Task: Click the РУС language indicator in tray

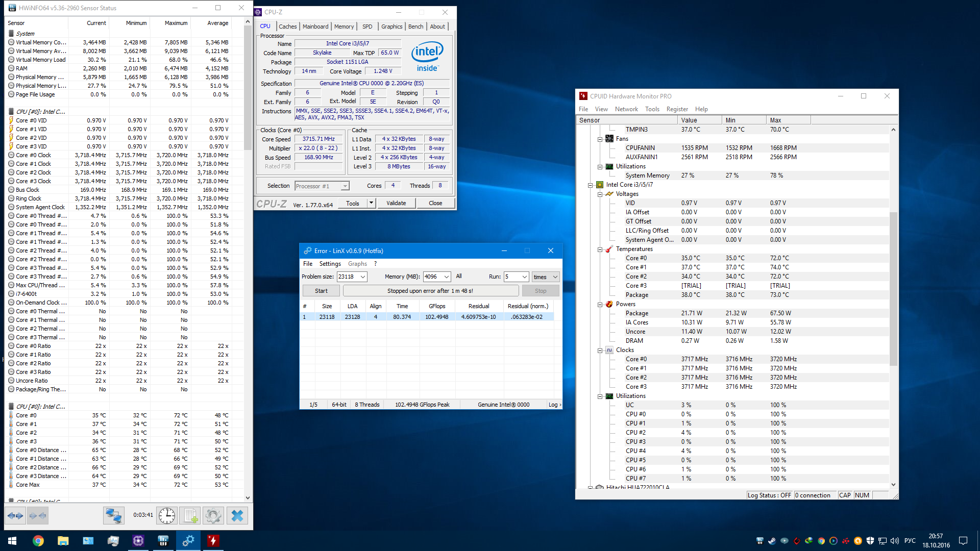Action: 910,541
